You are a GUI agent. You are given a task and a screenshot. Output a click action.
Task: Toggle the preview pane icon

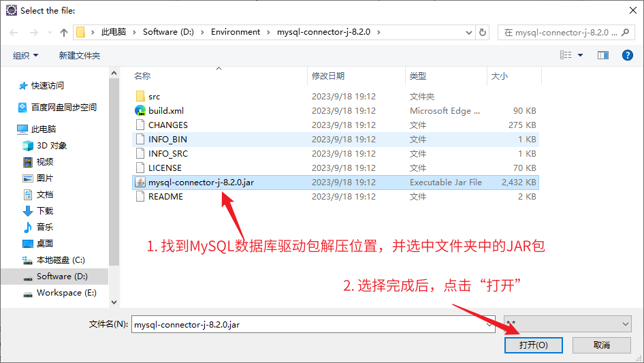tap(602, 55)
